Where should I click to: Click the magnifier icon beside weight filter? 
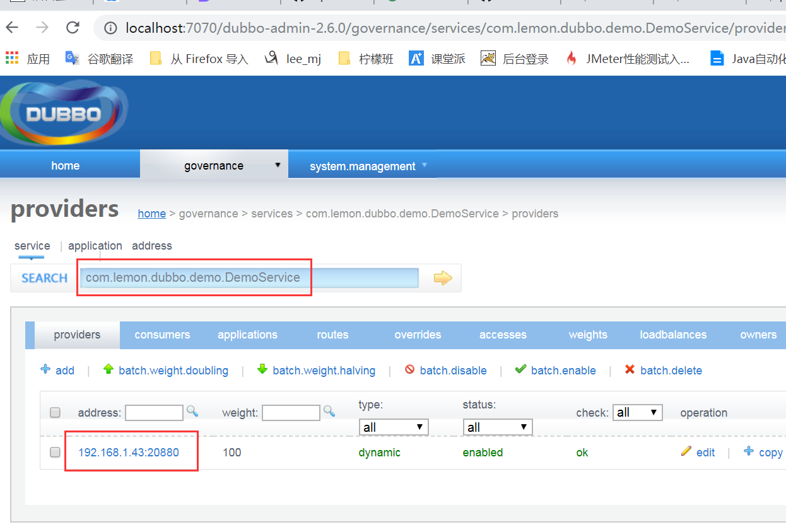[329, 412]
